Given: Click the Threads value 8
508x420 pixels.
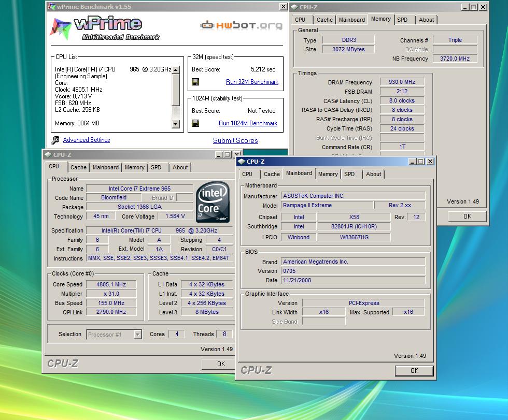Looking at the screenshot, I should [x=224, y=334].
